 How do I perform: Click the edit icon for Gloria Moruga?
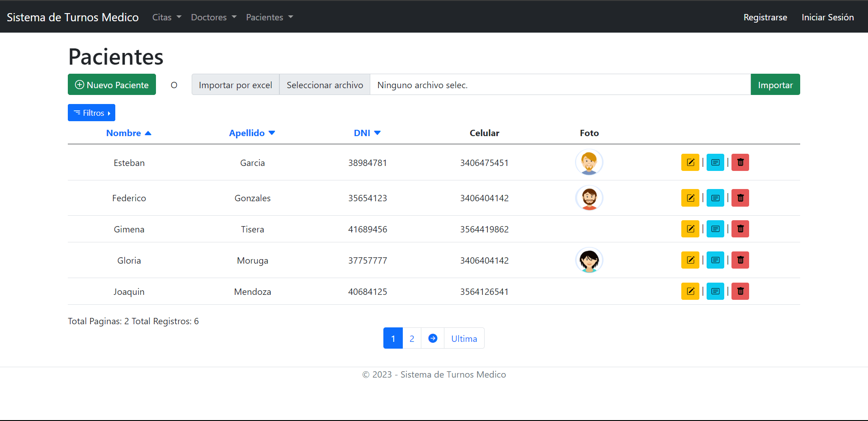pos(690,260)
